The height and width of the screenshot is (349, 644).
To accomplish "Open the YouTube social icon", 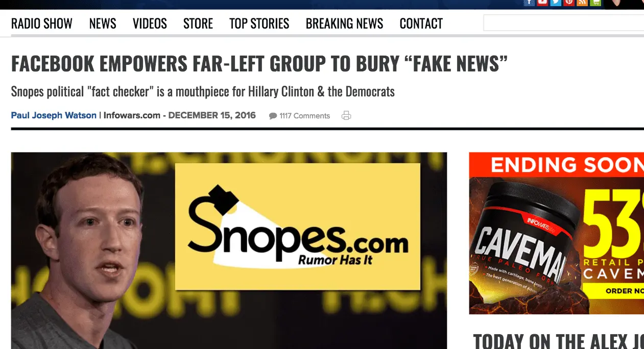I will pyautogui.click(x=542, y=3).
